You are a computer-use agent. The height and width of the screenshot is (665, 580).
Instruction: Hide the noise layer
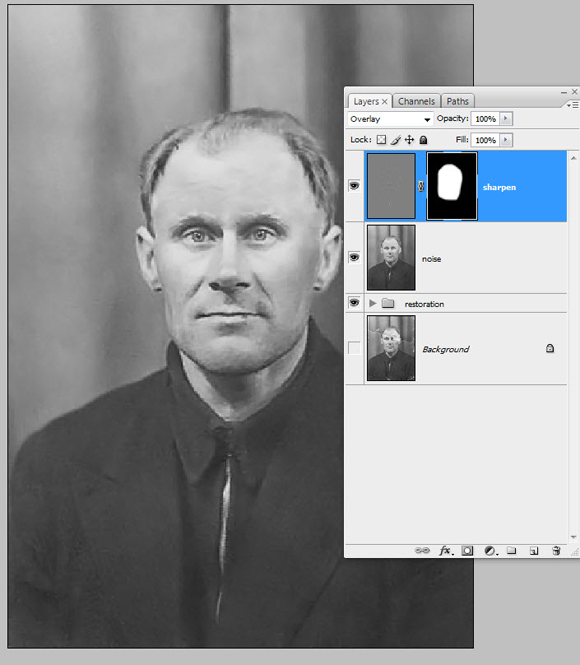point(354,257)
